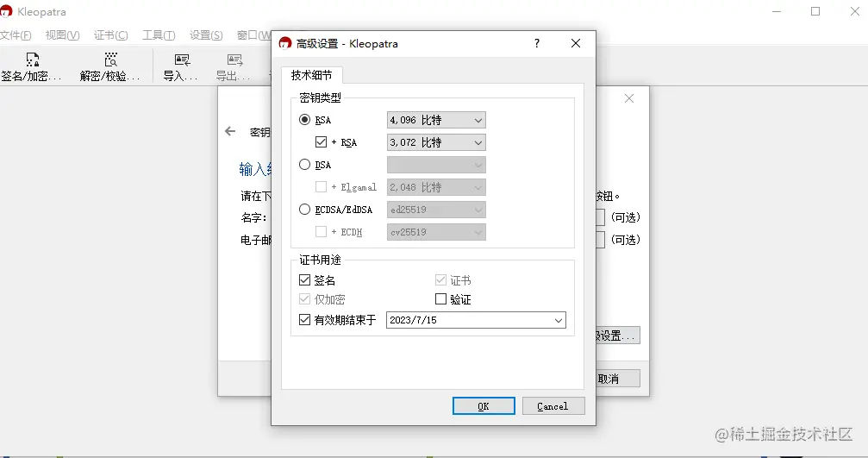The height and width of the screenshot is (458, 868).
Task: Open the File (文件) menu
Action: coord(16,35)
